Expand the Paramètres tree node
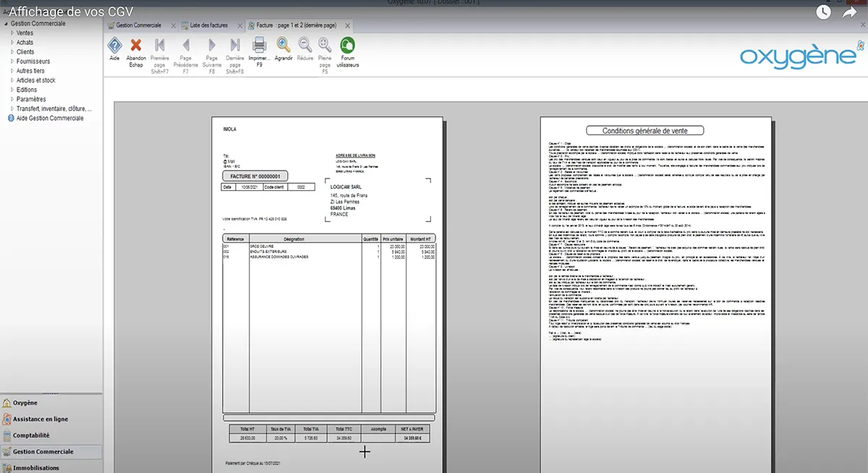Image resolution: width=868 pixels, height=473 pixels. (30, 99)
